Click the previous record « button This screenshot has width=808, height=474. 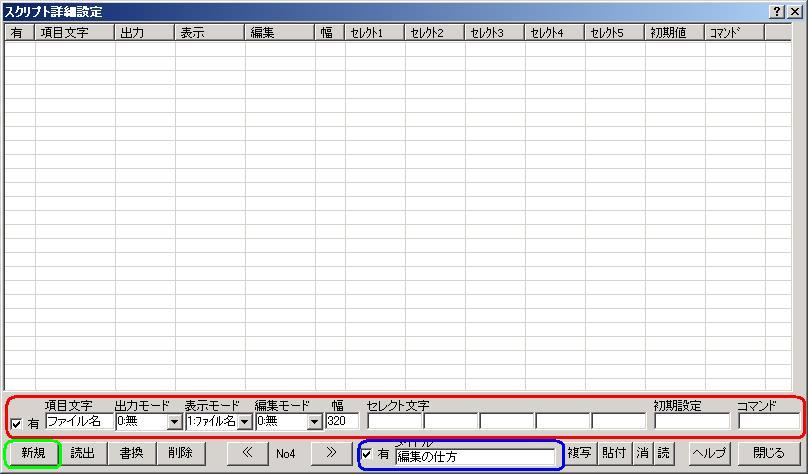pos(248,453)
